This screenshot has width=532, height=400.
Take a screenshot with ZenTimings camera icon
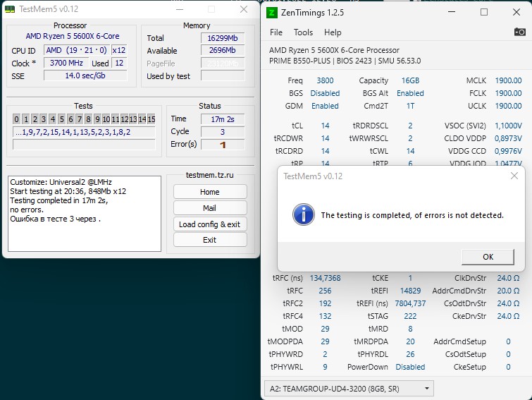[x=520, y=32]
